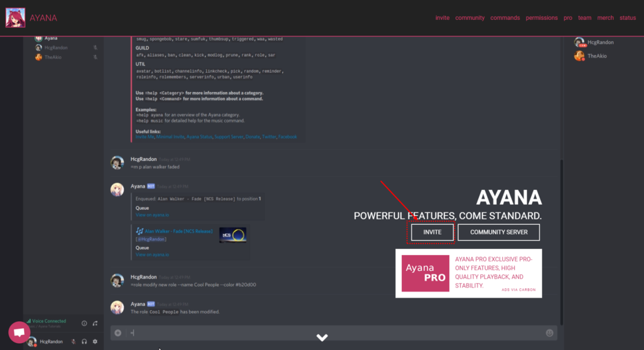Click the Voice Connected signal bars icon
644x350 pixels.
pyautogui.click(x=29, y=321)
